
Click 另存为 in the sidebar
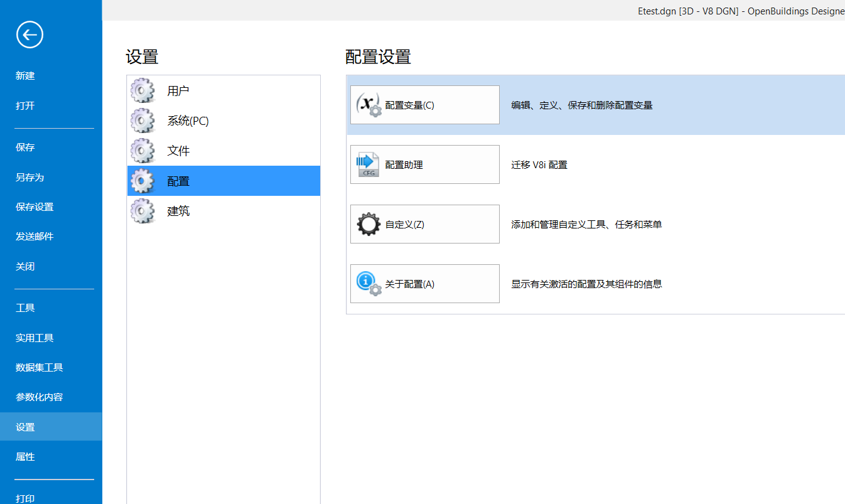[30, 178]
